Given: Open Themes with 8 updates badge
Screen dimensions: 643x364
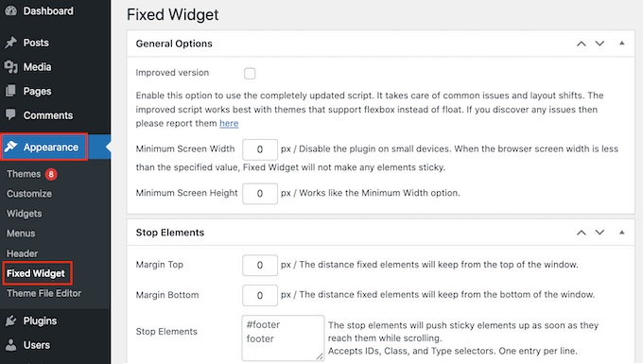Looking at the screenshot, I should 31,174.
